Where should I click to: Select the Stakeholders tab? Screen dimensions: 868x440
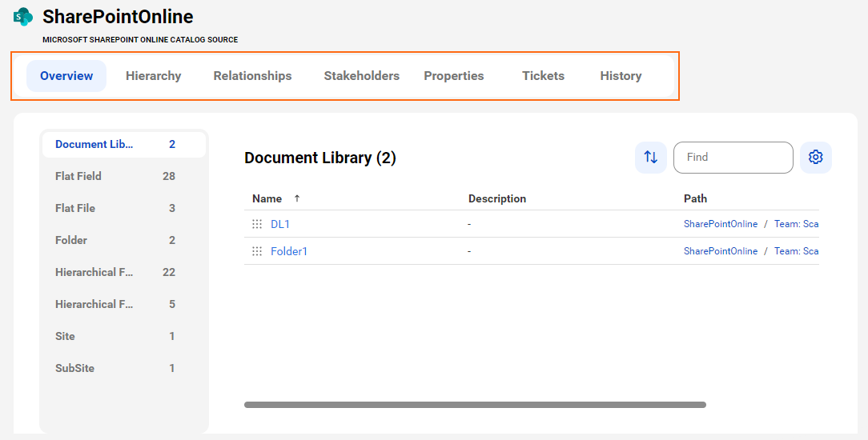361,76
